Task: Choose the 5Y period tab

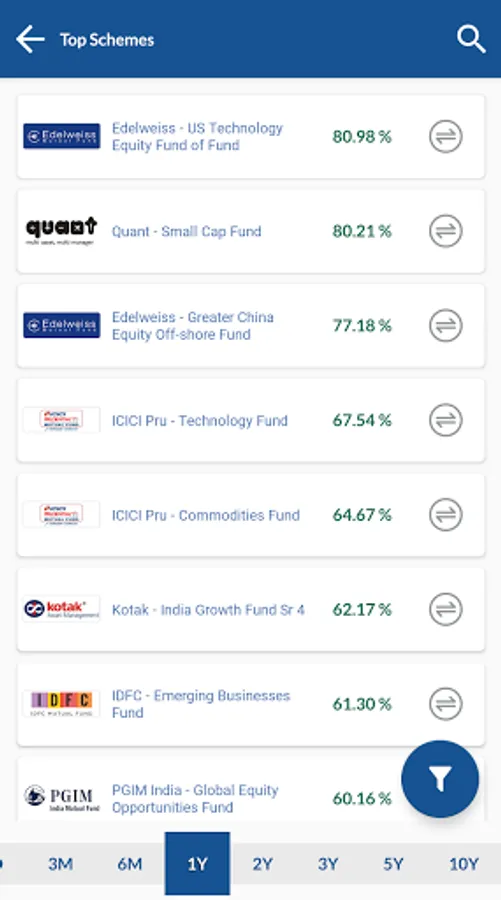Action: (393, 864)
